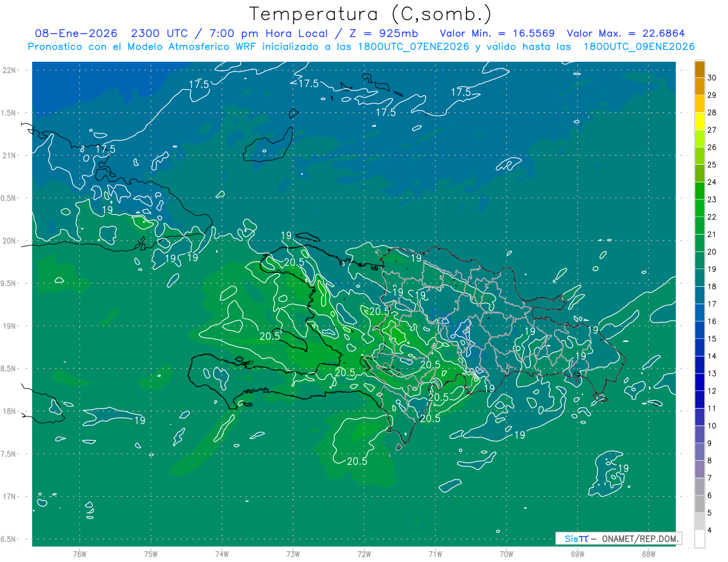Click the colorbar scale label "24"

(x=713, y=182)
